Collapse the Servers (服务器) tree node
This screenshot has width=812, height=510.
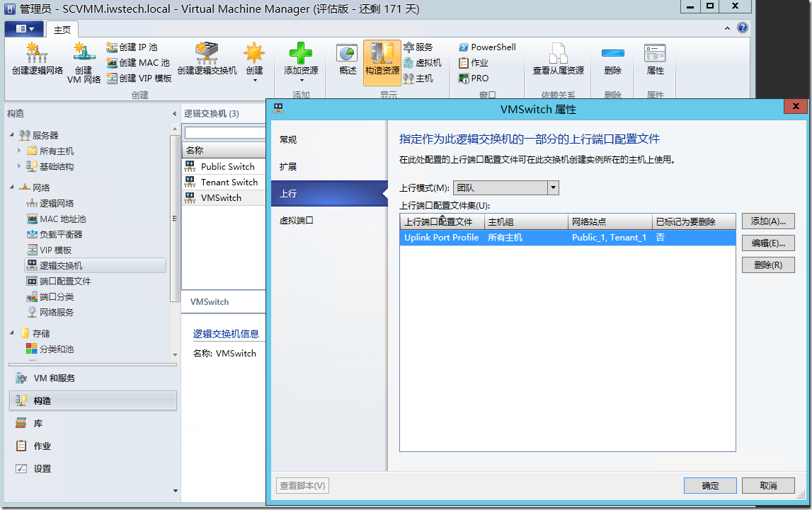pos(12,135)
